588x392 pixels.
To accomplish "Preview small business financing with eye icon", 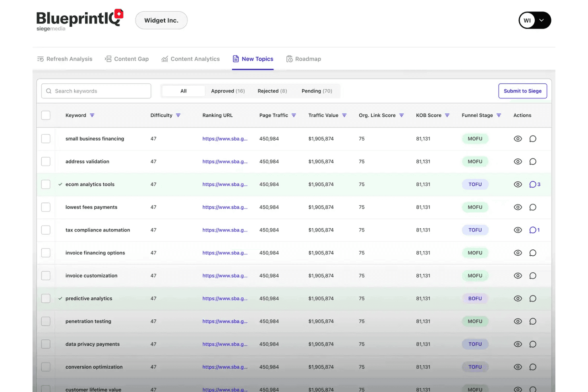I will [x=518, y=139].
